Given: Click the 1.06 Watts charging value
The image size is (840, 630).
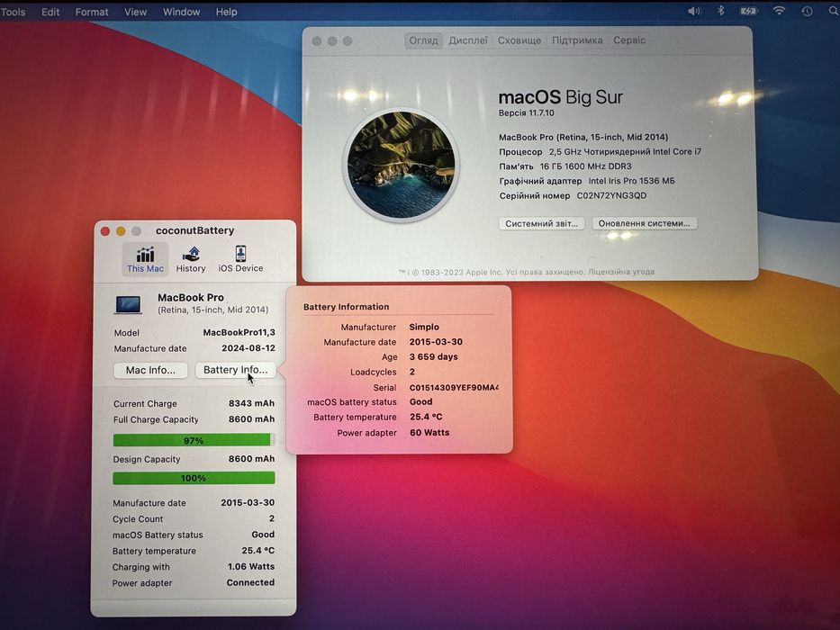Looking at the screenshot, I should point(250,566).
